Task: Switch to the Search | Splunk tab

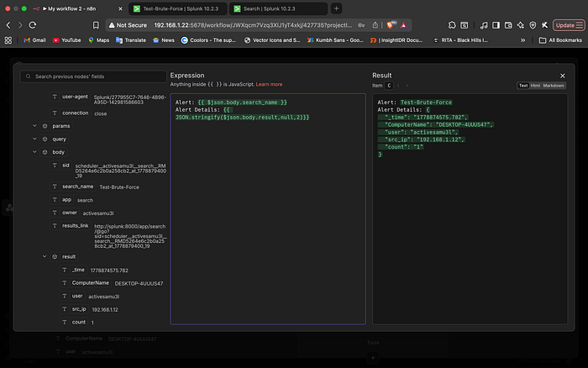Action: 278,8
